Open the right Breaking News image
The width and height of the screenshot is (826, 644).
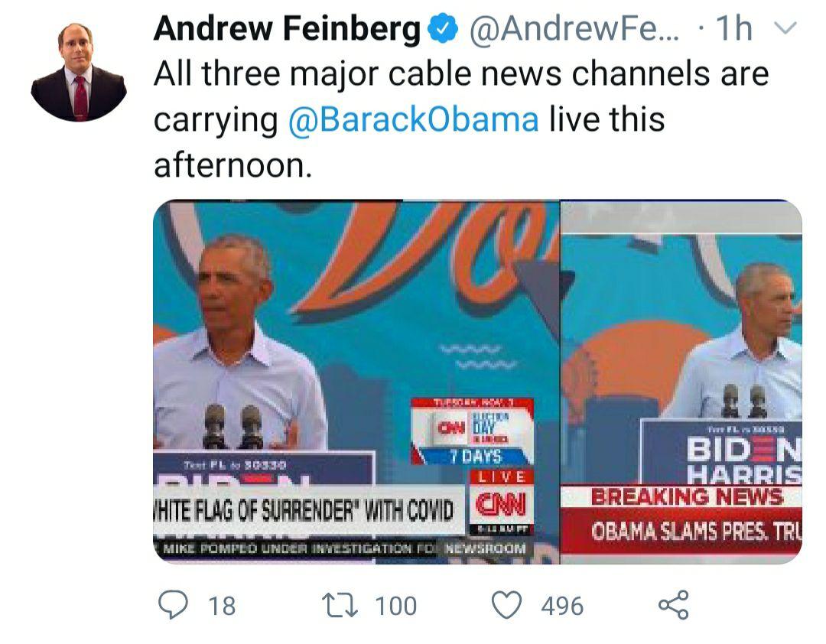pyautogui.click(x=681, y=321)
